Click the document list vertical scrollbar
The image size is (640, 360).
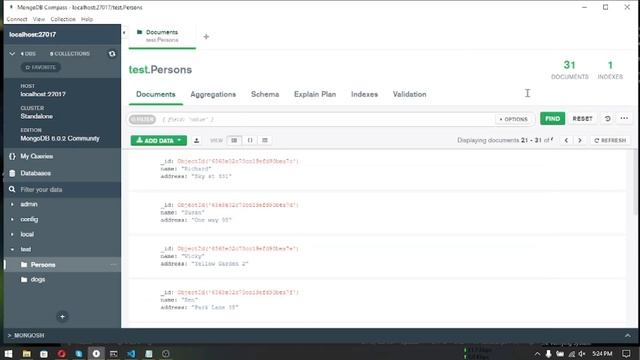point(636,182)
